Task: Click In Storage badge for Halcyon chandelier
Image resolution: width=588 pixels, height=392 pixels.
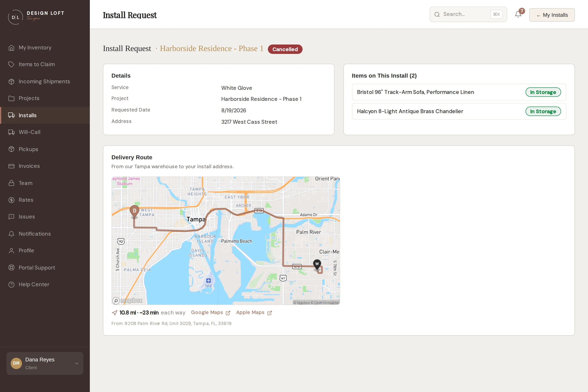Action: coord(543,111)
